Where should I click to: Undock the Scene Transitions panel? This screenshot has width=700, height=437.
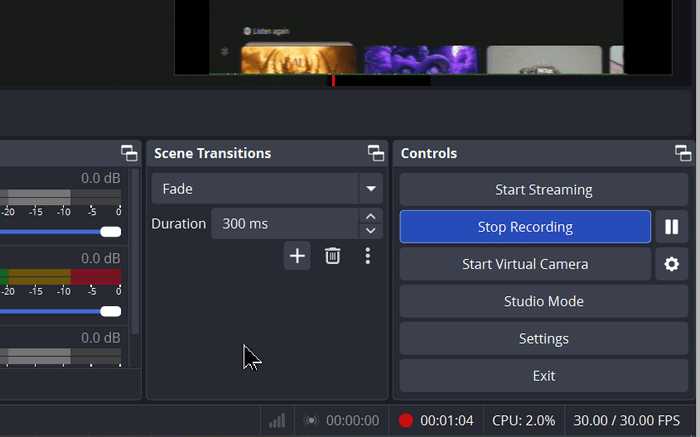[x=376, y=153]
